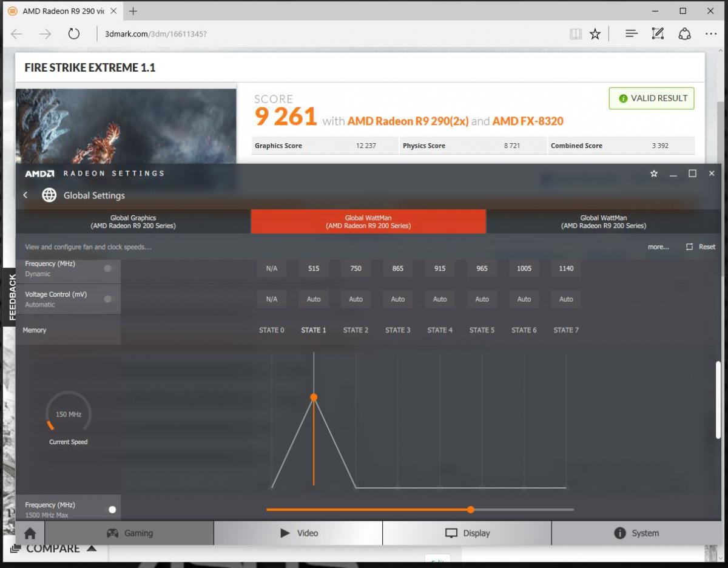Click the 1005 frequency field
728x568 pixels.
tap(524, 268)
